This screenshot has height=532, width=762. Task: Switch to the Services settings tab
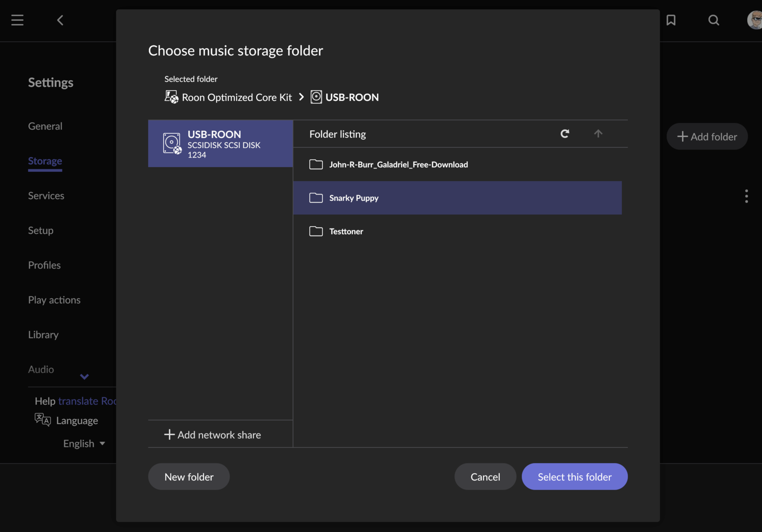[46, 196]
